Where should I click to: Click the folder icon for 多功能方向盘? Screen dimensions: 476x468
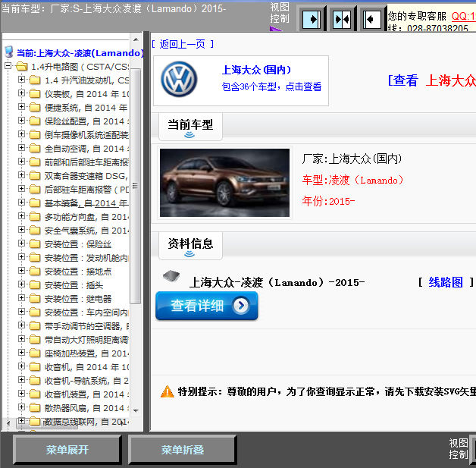click(35, 217)
